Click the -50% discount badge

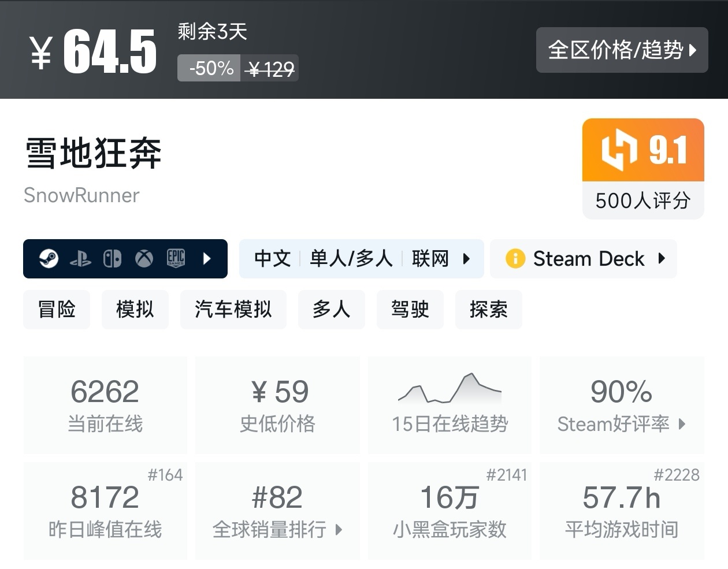209,68
